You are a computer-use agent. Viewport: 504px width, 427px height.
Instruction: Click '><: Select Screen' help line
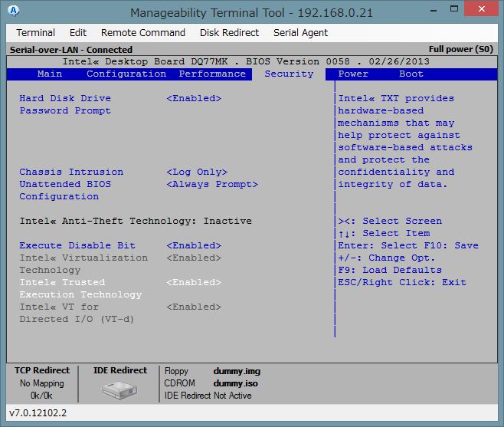pyautogui.click(x=390, y=221)
